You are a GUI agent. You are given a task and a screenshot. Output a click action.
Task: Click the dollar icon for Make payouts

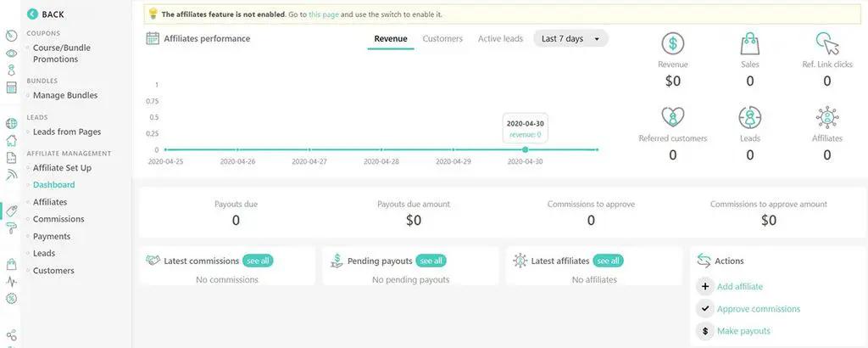pos(704,331)
